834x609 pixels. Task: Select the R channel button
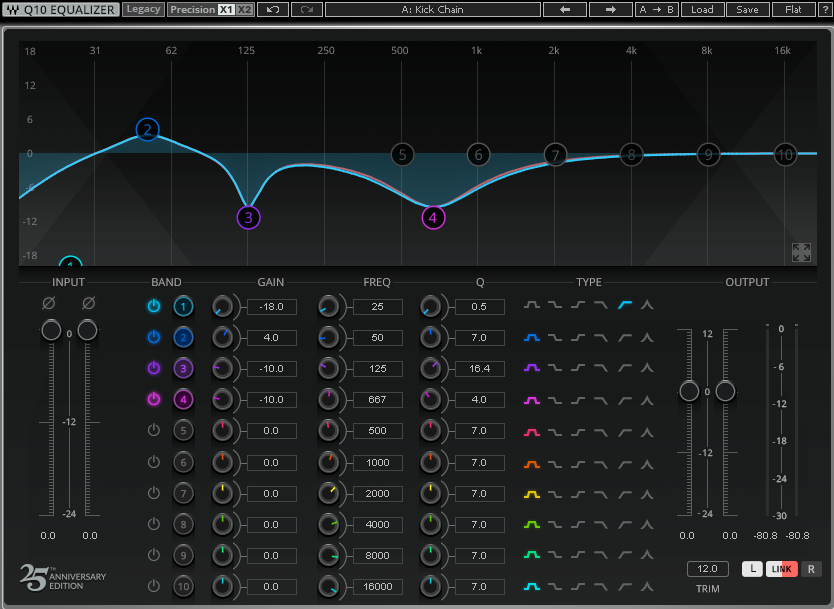point(811,569)
